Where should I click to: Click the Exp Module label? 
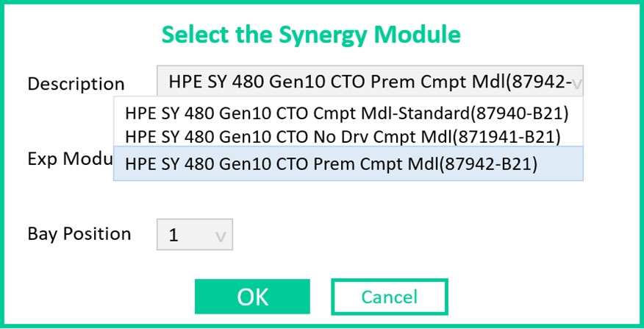click(x=70, y=159)
